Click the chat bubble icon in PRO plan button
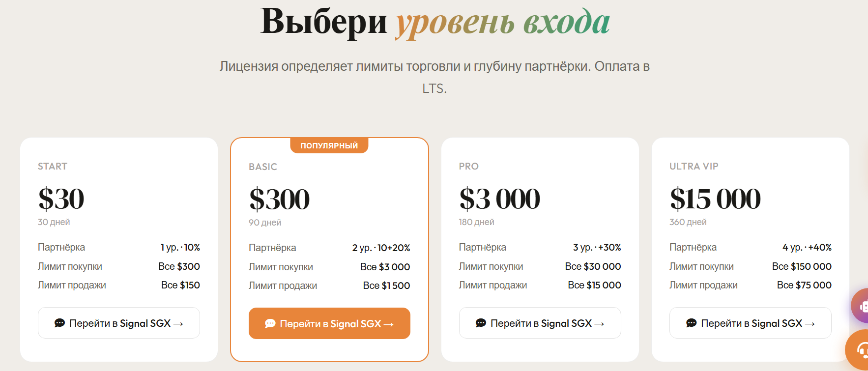The width and height of the screenshot is (868, 371). pos(481,323)
